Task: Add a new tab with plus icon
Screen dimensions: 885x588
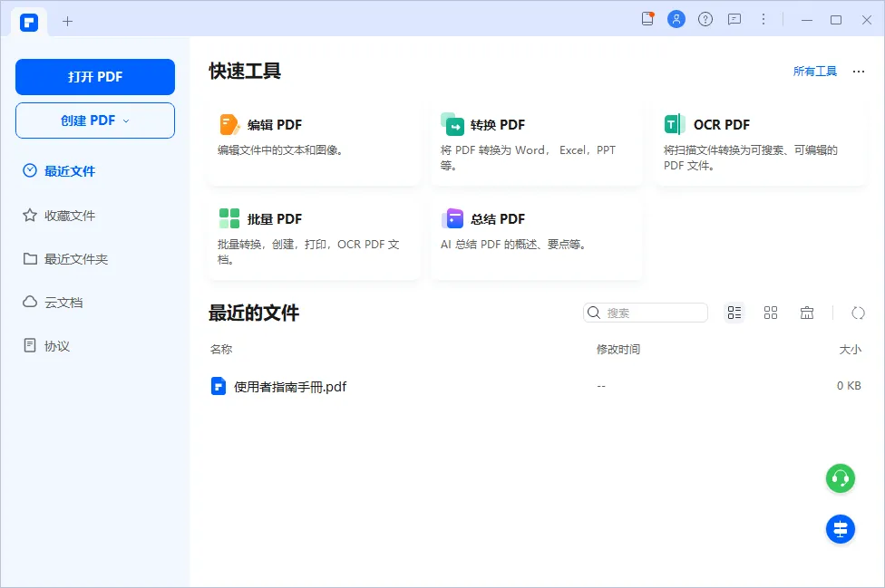Action: coord(67,21)
